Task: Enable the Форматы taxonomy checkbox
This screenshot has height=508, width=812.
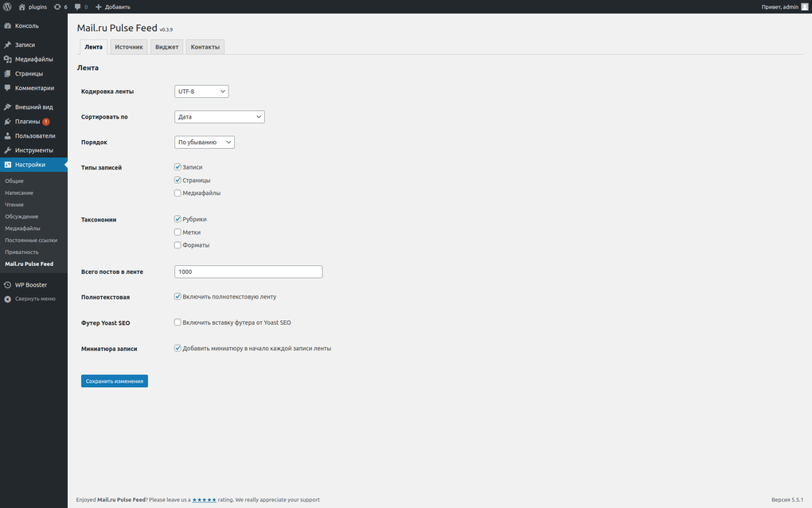Action: 178,245
